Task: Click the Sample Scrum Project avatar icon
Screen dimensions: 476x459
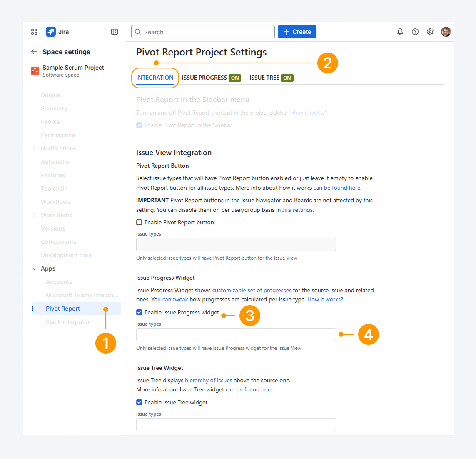Action: coord(35,71)
